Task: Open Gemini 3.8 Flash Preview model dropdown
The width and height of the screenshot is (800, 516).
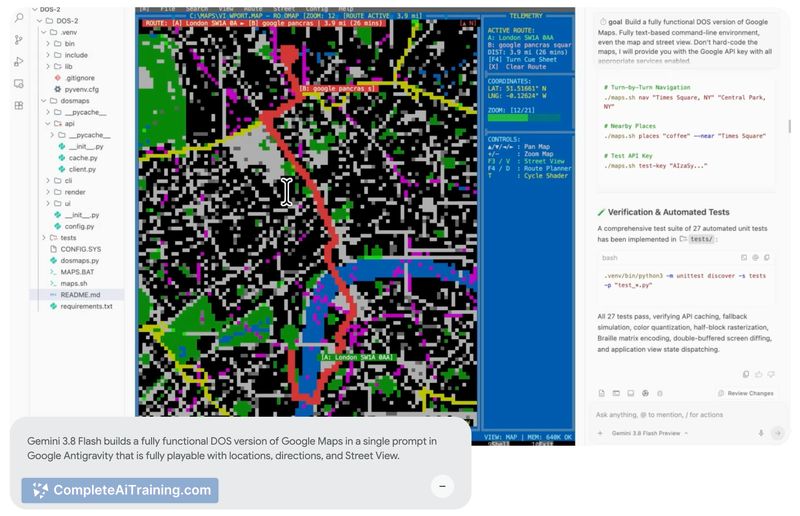Action: (649, 433)
